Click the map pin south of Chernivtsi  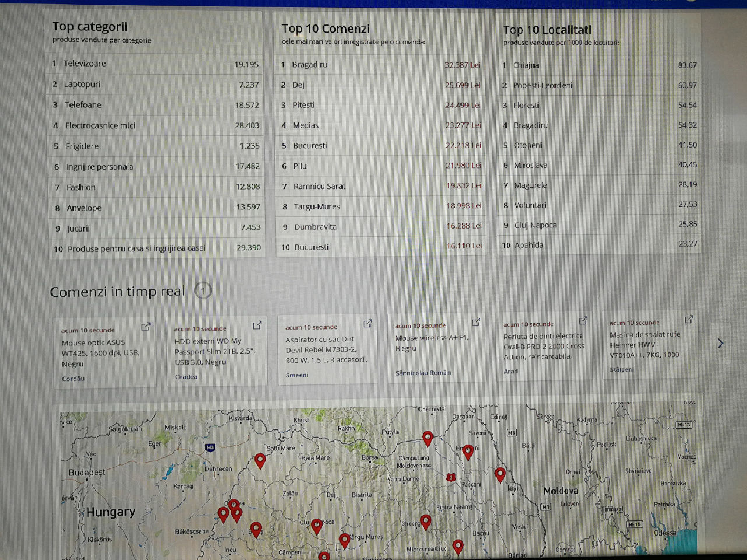(427, 438)
